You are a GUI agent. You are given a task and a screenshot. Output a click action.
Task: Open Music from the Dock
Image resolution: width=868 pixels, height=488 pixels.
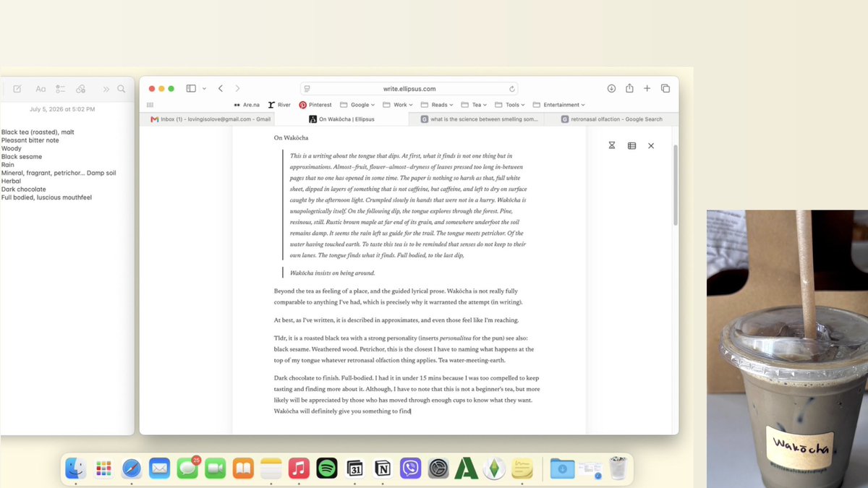pos(299,468)
